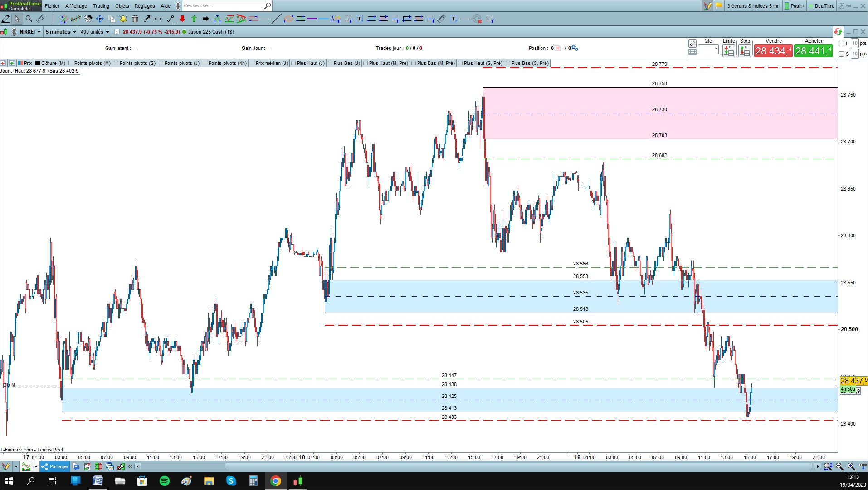The height and width of the screenshot is (490, 868).
Task: Toggle the Points pivots (J) checkbox
Action: click(161, 63)
